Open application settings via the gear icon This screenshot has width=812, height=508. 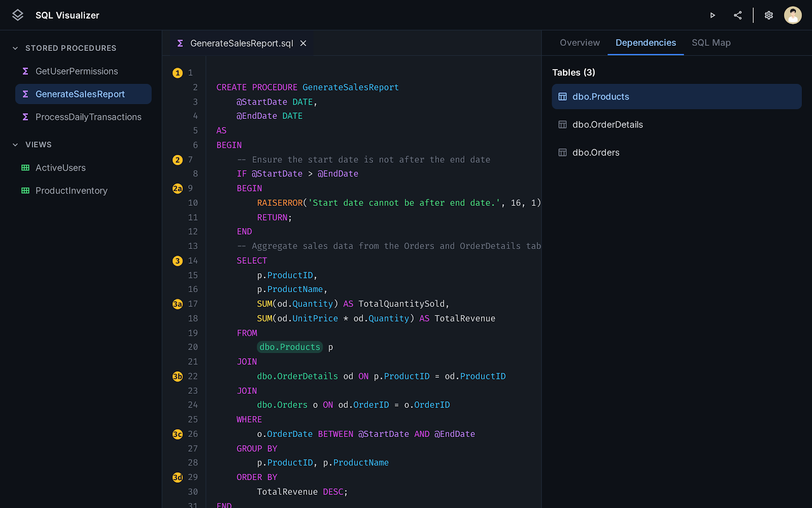click(x=768, y=15)
